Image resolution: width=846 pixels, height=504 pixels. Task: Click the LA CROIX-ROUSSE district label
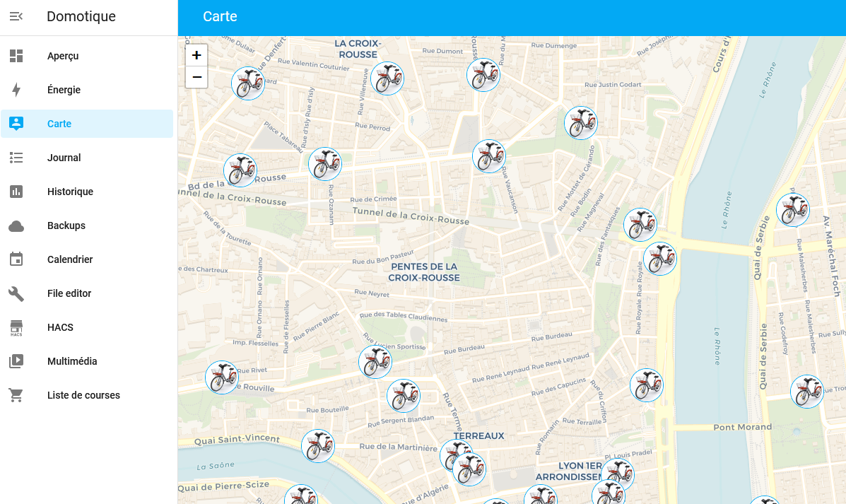pos(358,49)
